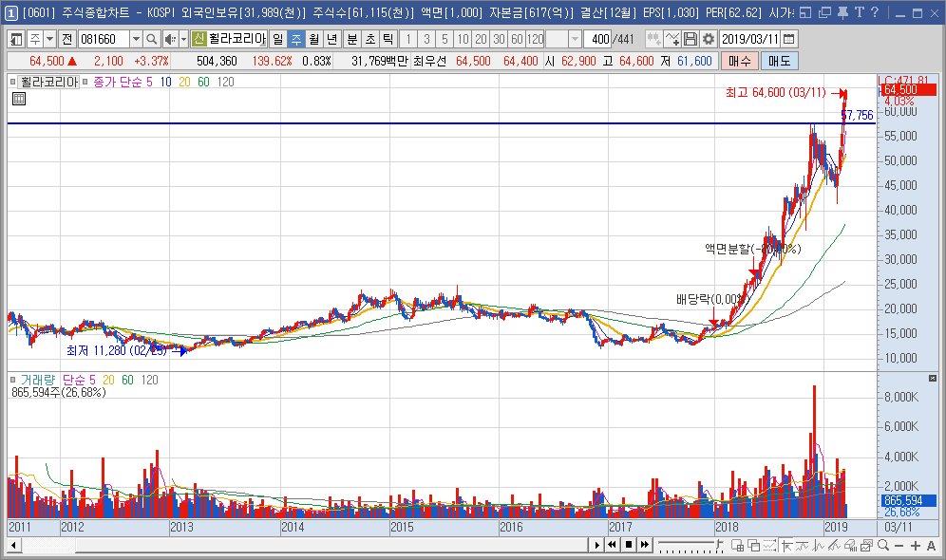The height and width of the screenshot is (560, 946).
Task: Expand the speaker options dropdown arrow
Action: click(184, 39)
